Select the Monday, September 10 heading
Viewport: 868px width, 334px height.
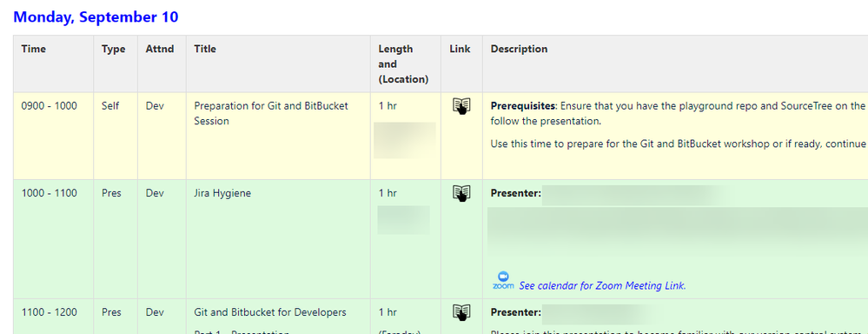(96, 17)
